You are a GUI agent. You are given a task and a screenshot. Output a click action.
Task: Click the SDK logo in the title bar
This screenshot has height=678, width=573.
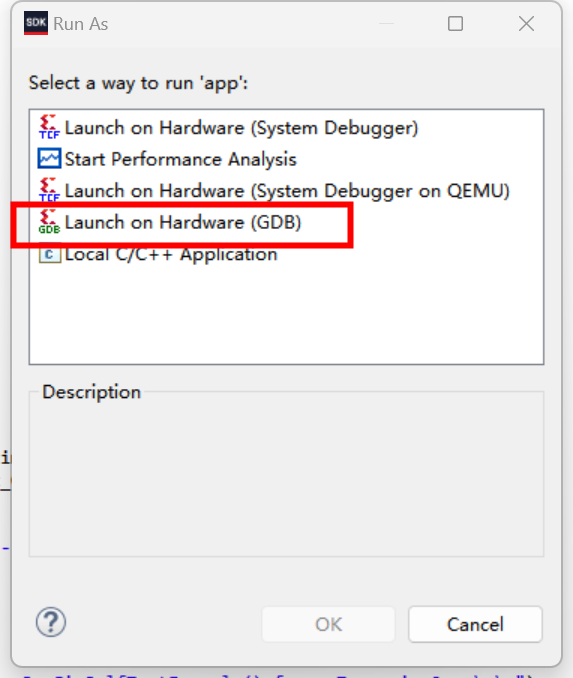36,23
